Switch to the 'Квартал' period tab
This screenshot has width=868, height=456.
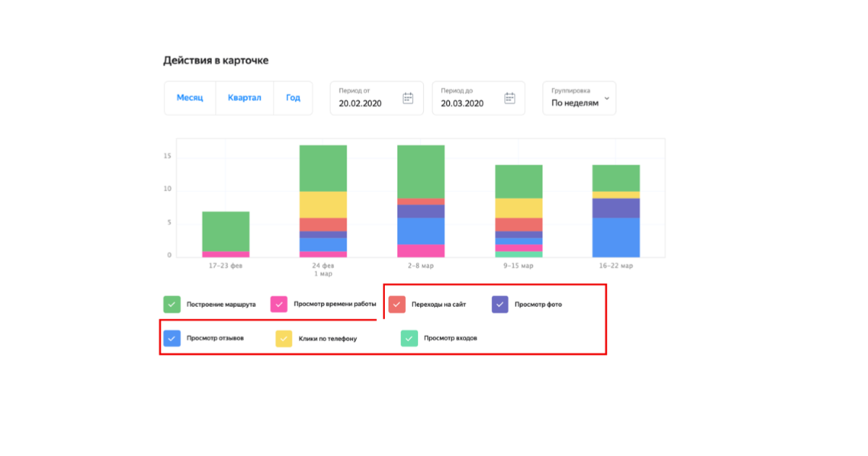pyautogui.click(x=244, y=98)
